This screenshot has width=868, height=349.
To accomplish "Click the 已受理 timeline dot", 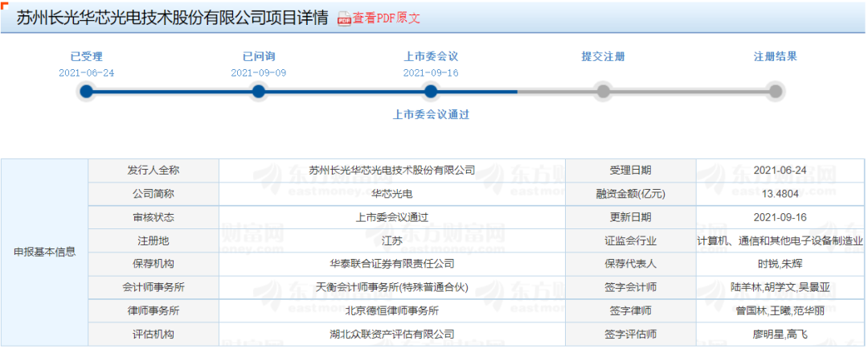I will tap(86, 92).
